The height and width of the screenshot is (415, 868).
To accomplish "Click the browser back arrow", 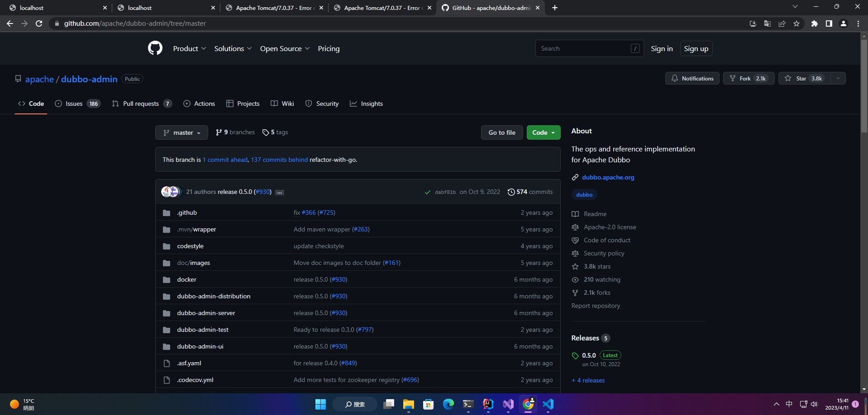I will [x=10, y=24].
